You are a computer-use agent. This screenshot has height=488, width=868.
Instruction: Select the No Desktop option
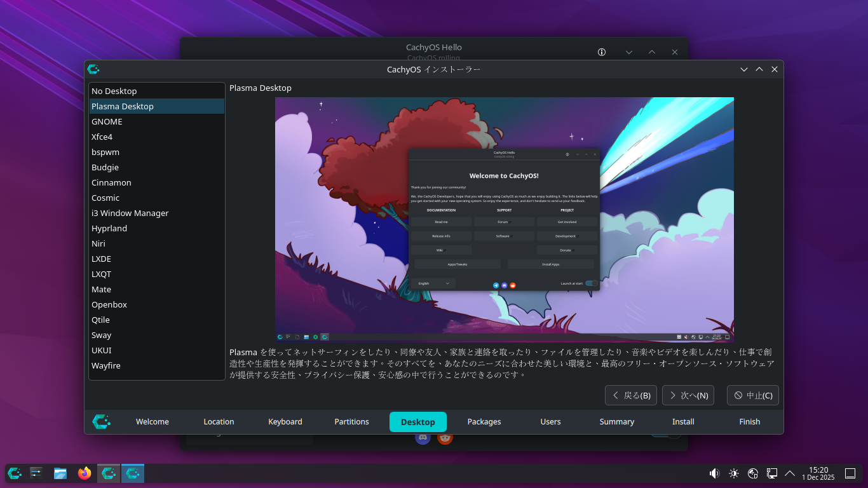(114, 91)
